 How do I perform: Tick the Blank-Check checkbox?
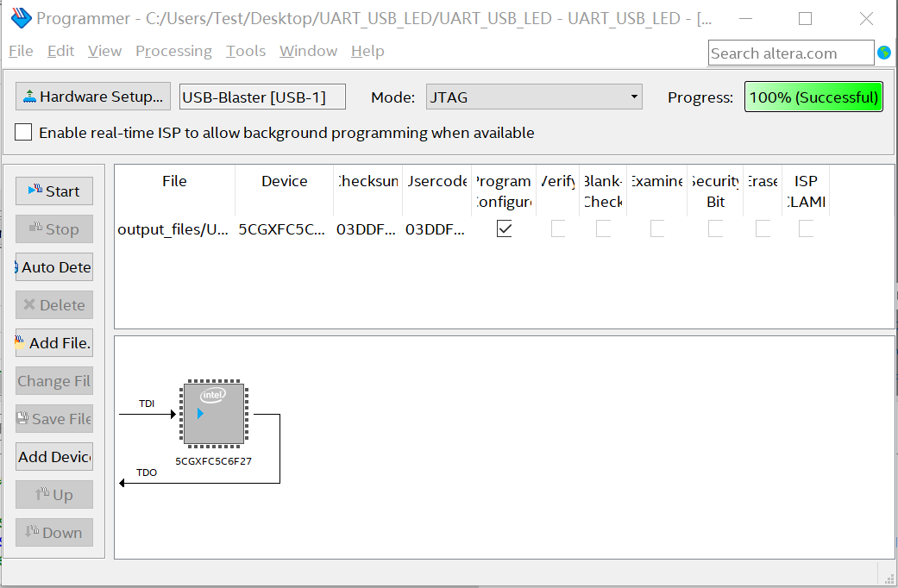point(603,229)
